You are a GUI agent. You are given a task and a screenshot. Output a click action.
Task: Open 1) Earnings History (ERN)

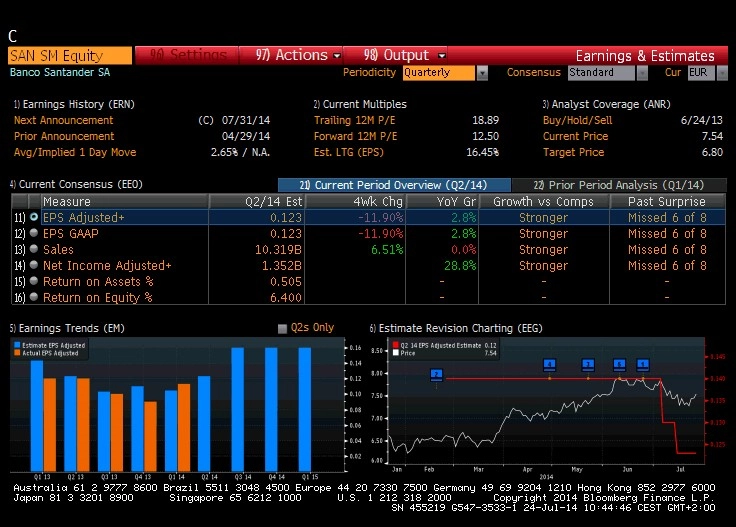74,104
